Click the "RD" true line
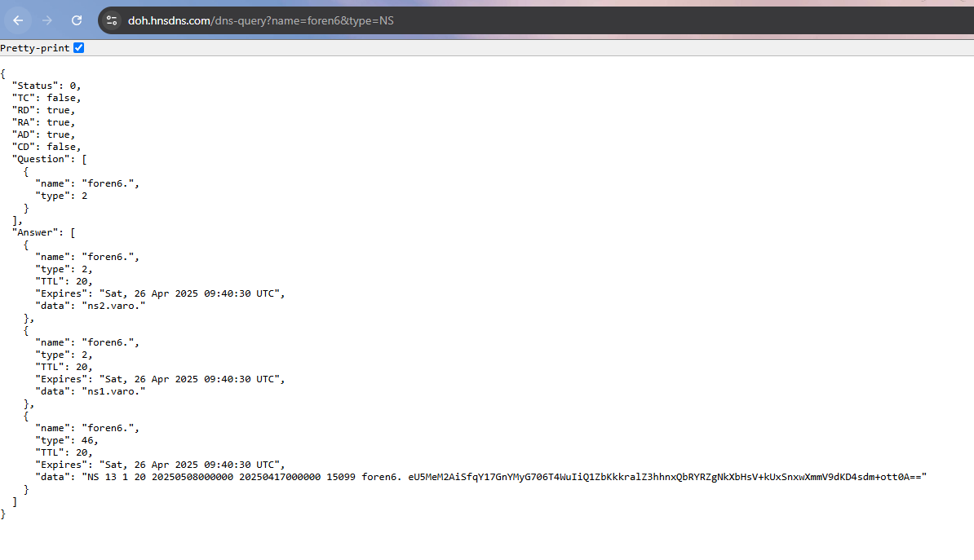 pos(43,110)
